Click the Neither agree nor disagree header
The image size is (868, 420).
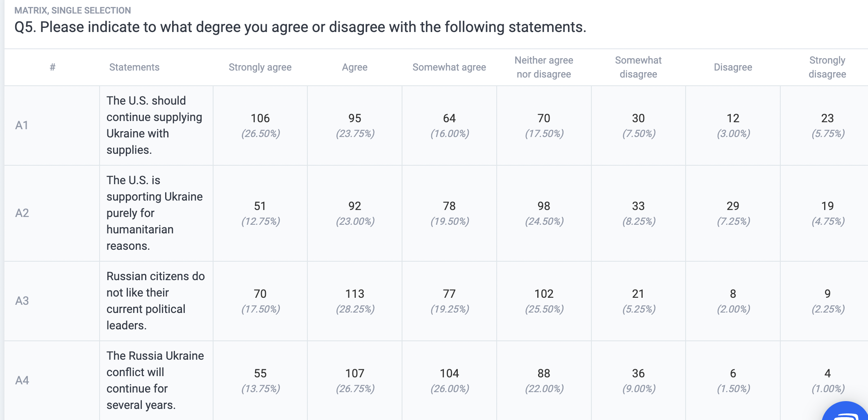[x=544, y=67]
